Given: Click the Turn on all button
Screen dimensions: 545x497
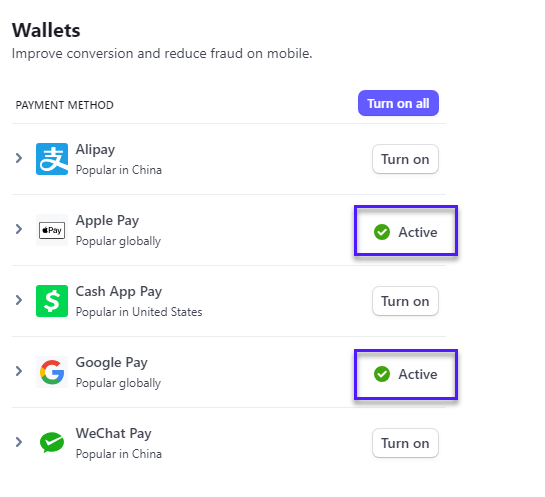Looking at the screenshot, I should coord(398,103).
